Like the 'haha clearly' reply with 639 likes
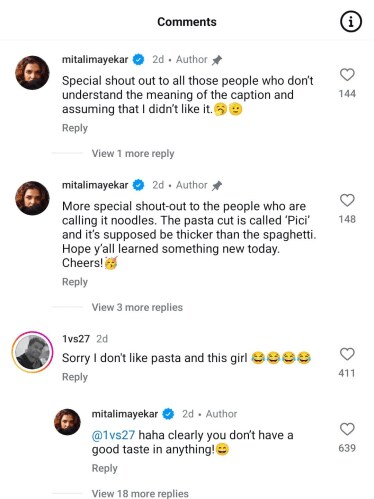The height and width of the screenshot is (499, 374). point(347,429)
